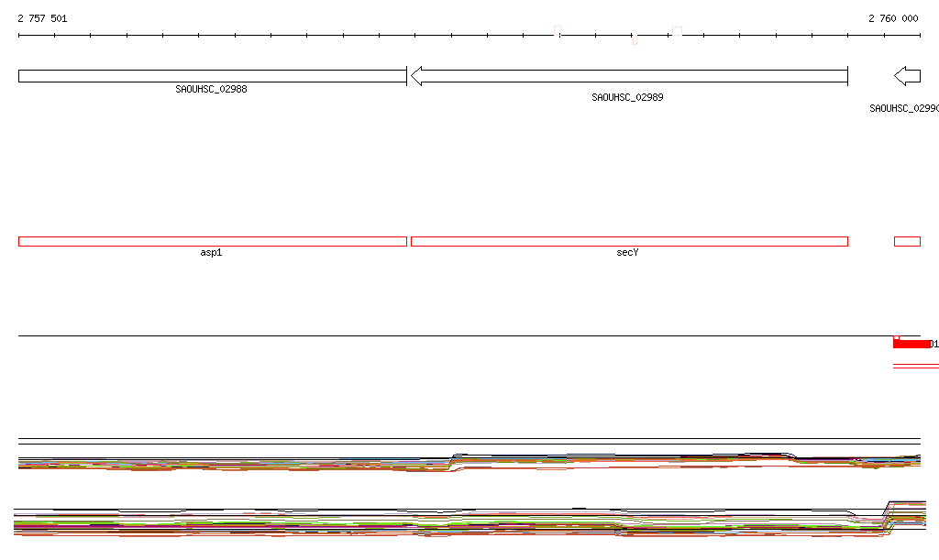Click the pink marker below the ruler
The image size is (939, 560).
coord(635,39)
